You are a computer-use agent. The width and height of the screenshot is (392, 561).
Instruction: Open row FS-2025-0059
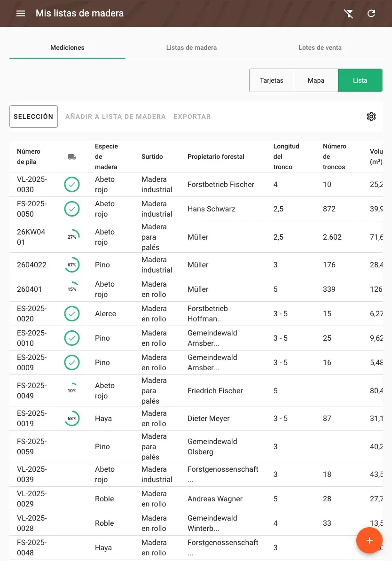tap(196, 446)
